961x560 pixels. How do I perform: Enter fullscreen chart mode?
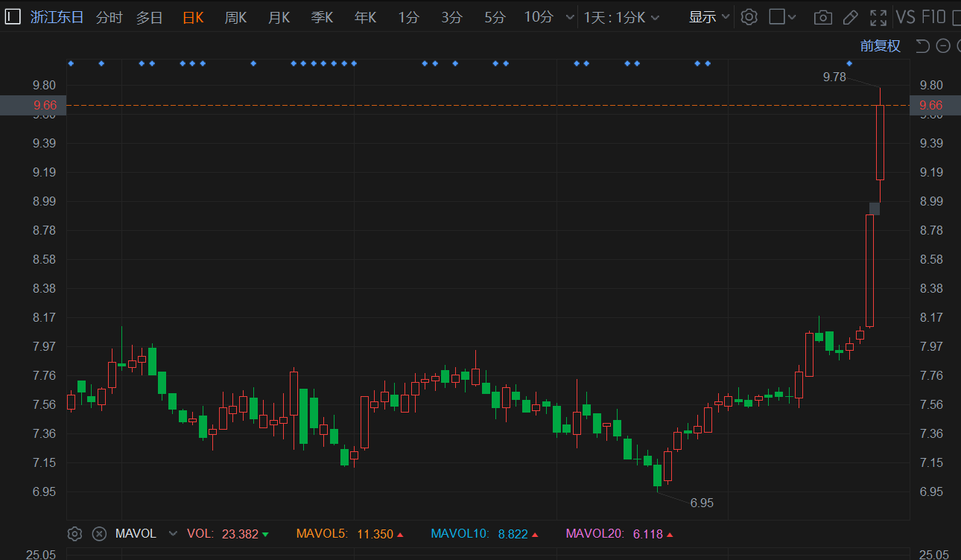point(878,17)
